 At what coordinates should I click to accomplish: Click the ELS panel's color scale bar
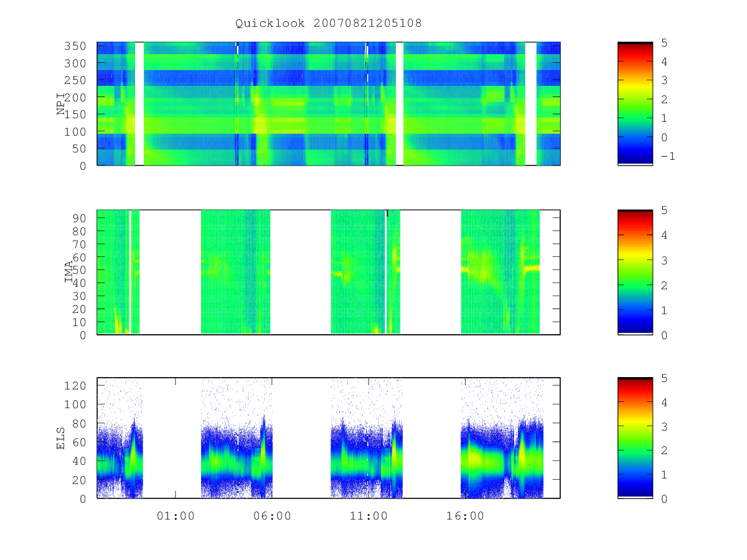635,438
